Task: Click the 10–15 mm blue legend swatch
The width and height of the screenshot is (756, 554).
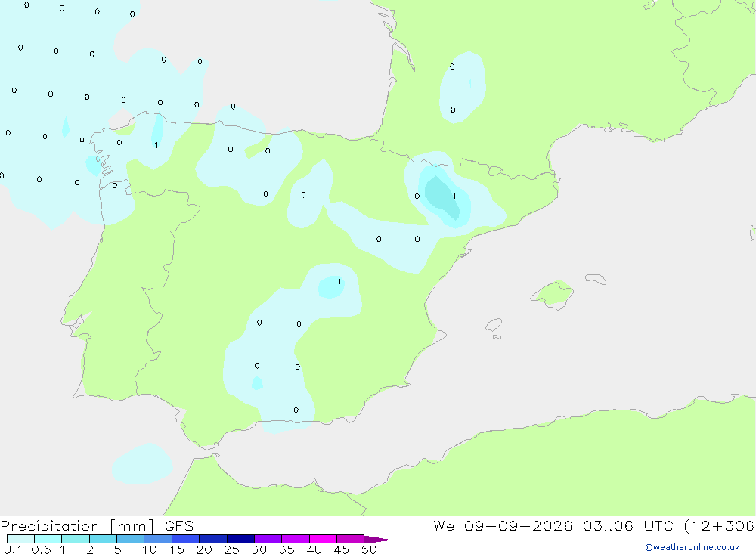Action: click(158, 539)
